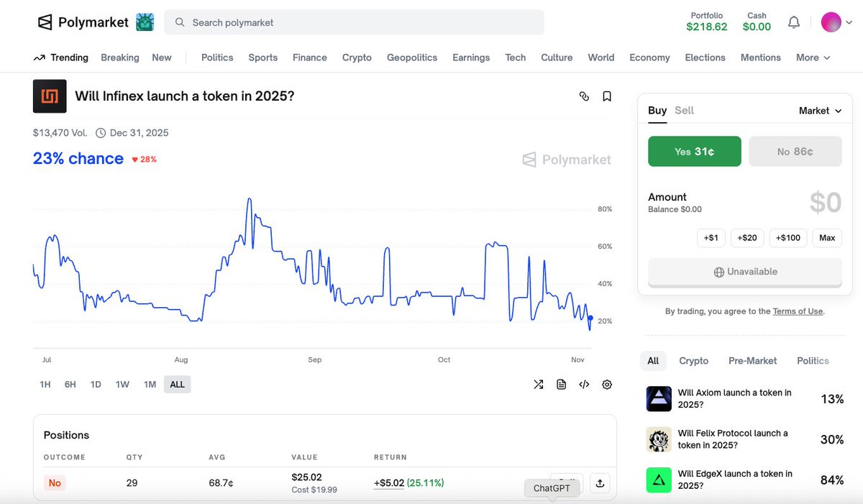Open the embed code icon below chart
863x504 pixels.
pyautogui.click(x=584, y=385)
